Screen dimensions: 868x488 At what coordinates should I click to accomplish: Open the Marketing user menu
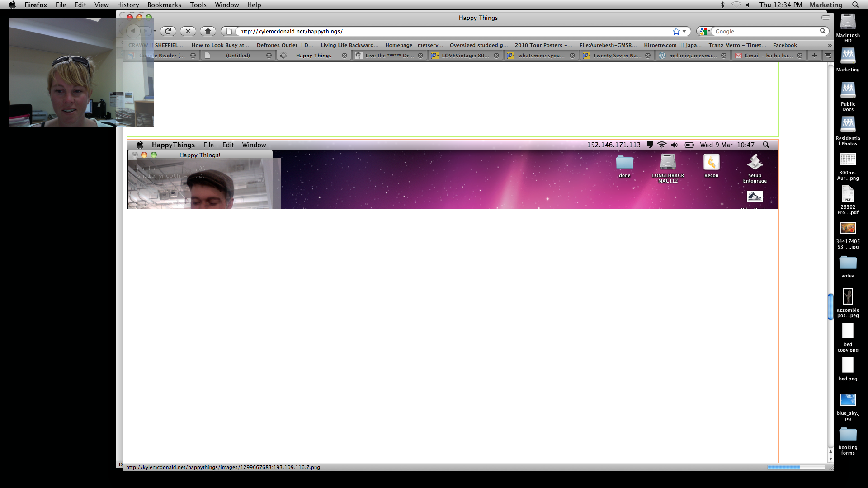point(826,5)
